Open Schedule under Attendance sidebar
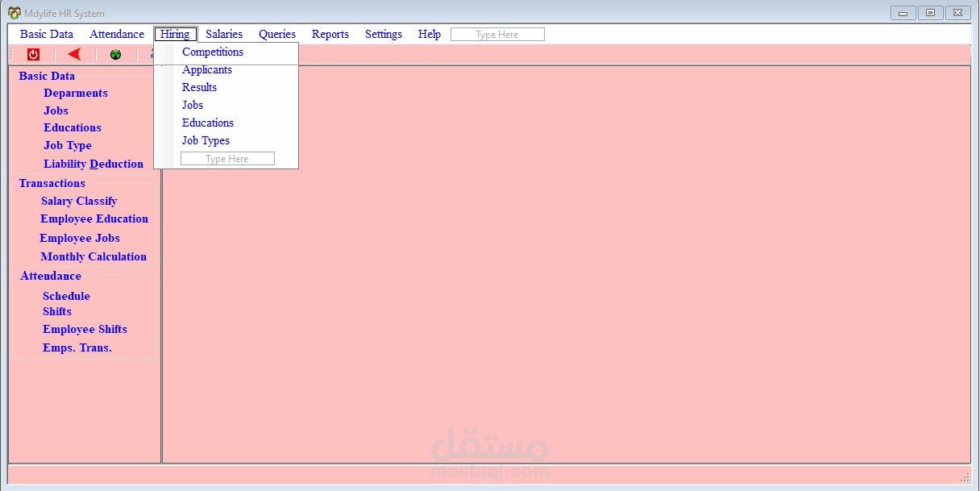Viewport: 980px width, 491px height. click(66, 296)
